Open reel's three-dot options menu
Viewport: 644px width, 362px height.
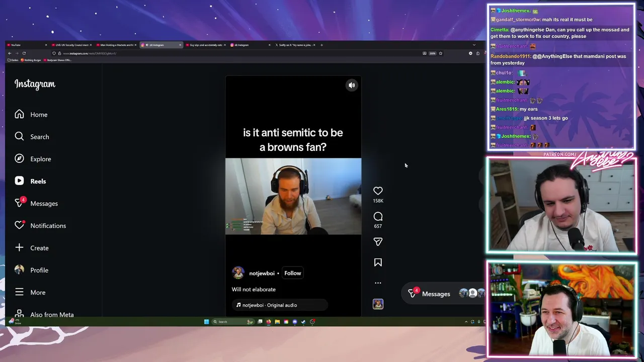coord(378,283)
